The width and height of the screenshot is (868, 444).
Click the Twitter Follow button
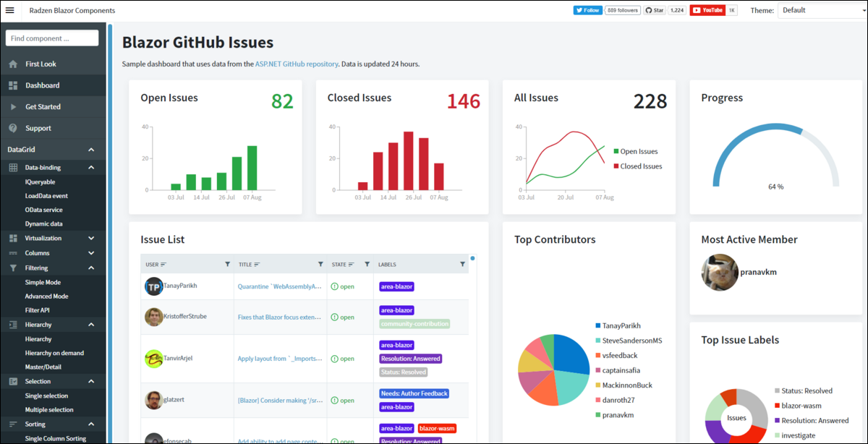coord(588,10)
